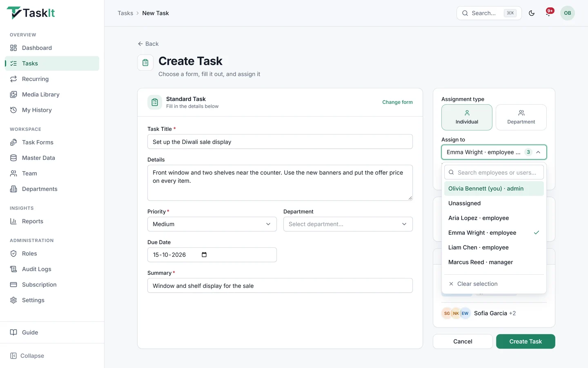Viewport: 588px width, 368px height.
Task: Go to Tasks in the sidebar
Action: pyautogui.click(x=52, y=63)
